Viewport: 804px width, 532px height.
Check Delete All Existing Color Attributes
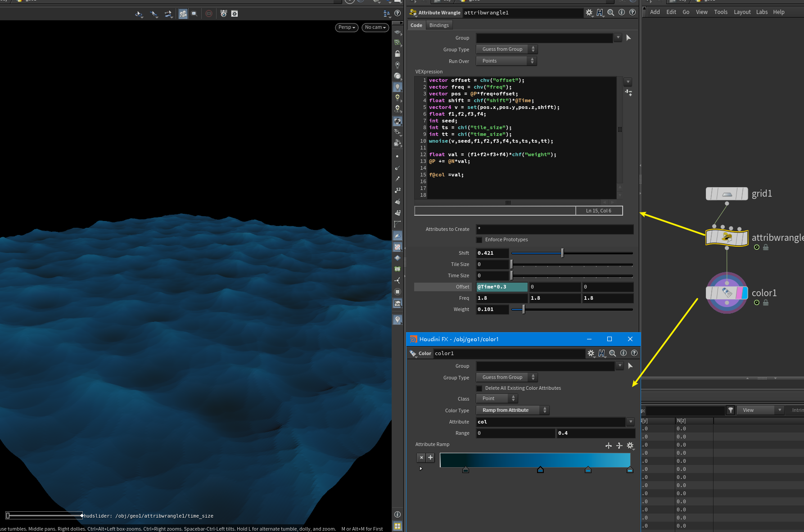click(x=479, y=388)
